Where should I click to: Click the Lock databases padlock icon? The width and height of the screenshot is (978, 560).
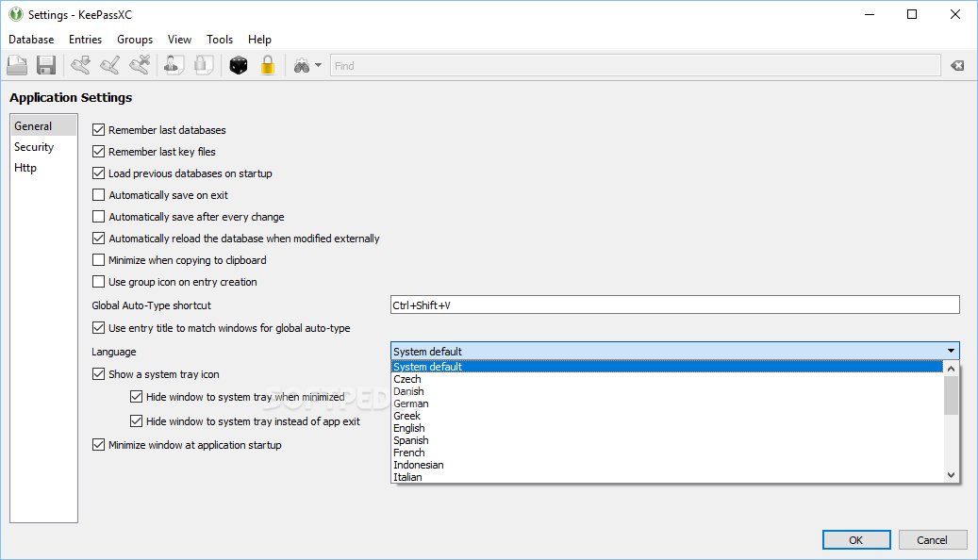[268, 65]
